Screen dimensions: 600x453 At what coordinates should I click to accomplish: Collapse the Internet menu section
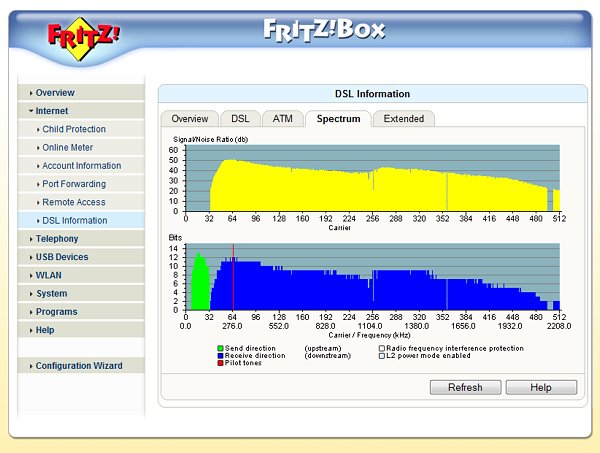[x=52, y=111]
